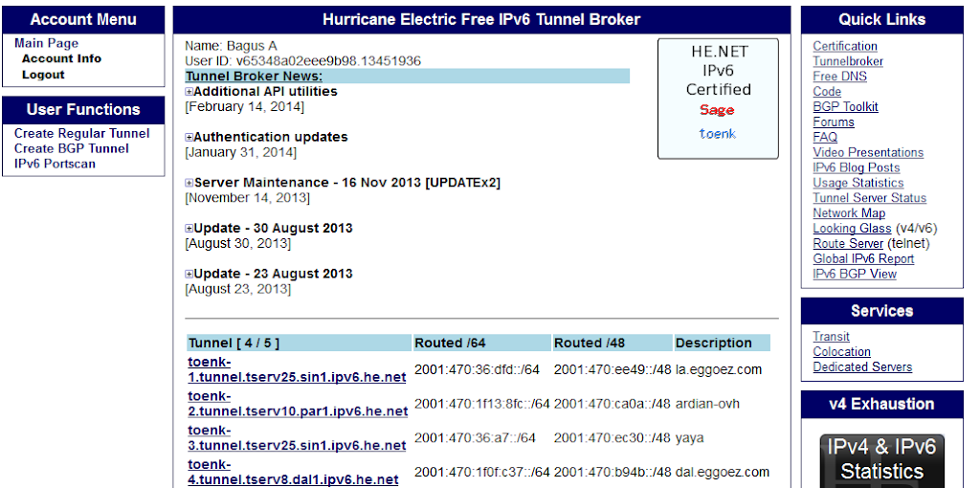Click routed /48 value 2001:470:ca0a::/48

[x=612, y=404]
